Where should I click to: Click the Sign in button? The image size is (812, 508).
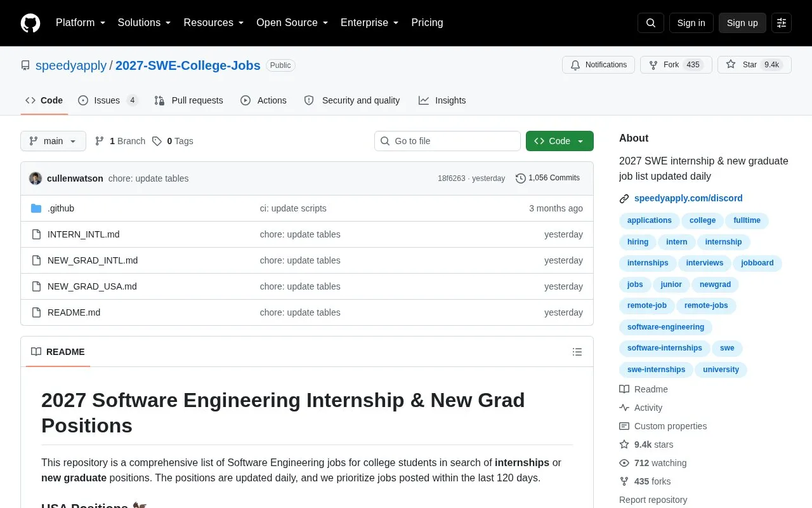pyautogui.click(x=691, y=23)
